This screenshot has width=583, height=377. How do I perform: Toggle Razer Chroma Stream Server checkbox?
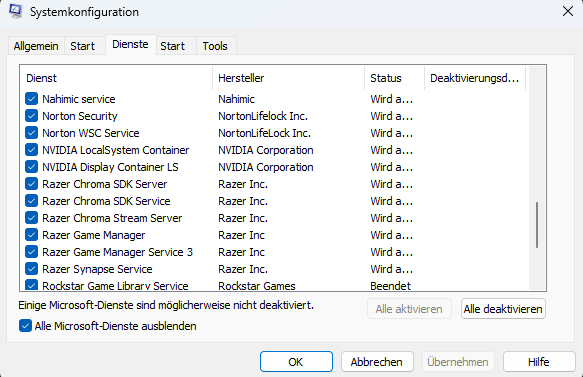(x=32, y=218)
